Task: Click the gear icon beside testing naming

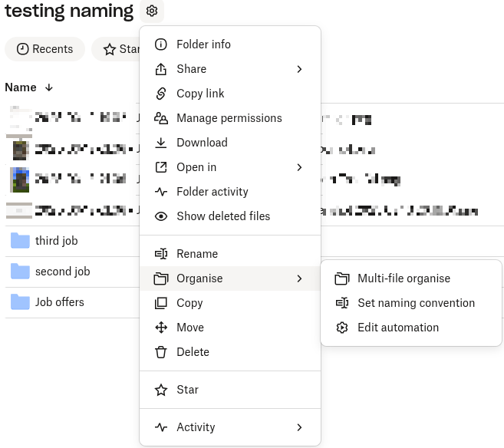Action: (x=152, y=11)
